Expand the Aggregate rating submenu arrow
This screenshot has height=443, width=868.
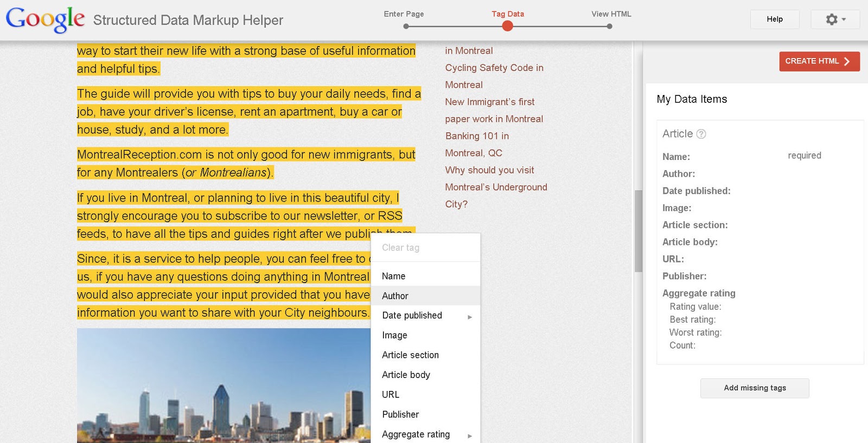(x=470, y=435)
